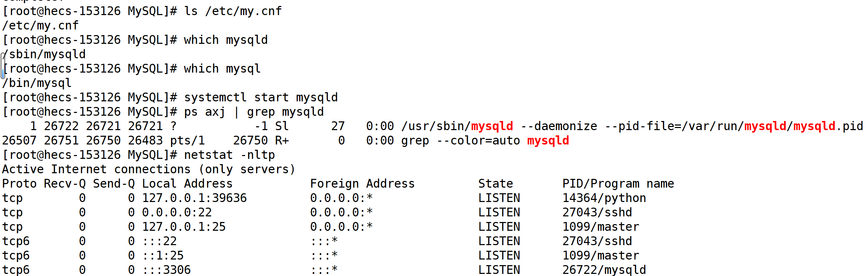Click the 'systemctl start mysqld' command
Screen dimensions: 868x276
pos(261,97)
